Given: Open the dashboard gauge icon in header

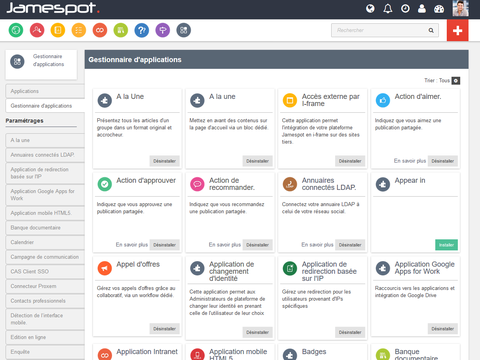Looking at the screenshot, I should [439, 9].
